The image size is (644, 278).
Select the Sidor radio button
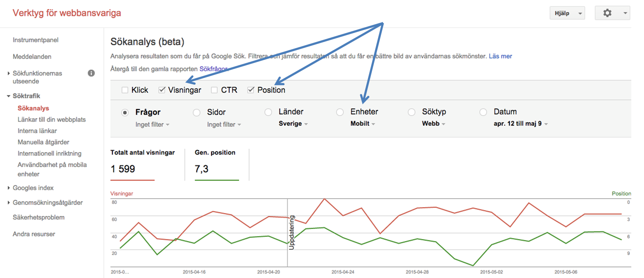click(197, 113)
